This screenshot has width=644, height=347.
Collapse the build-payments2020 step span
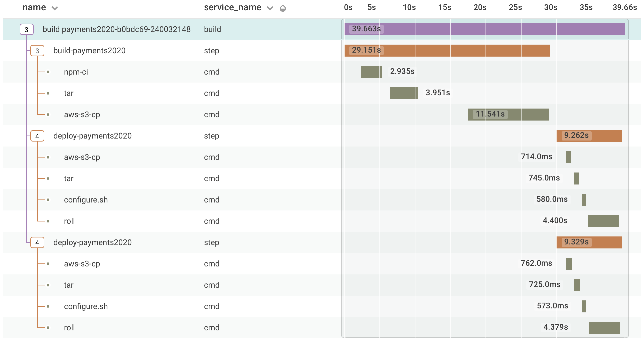tap(37, 51)
